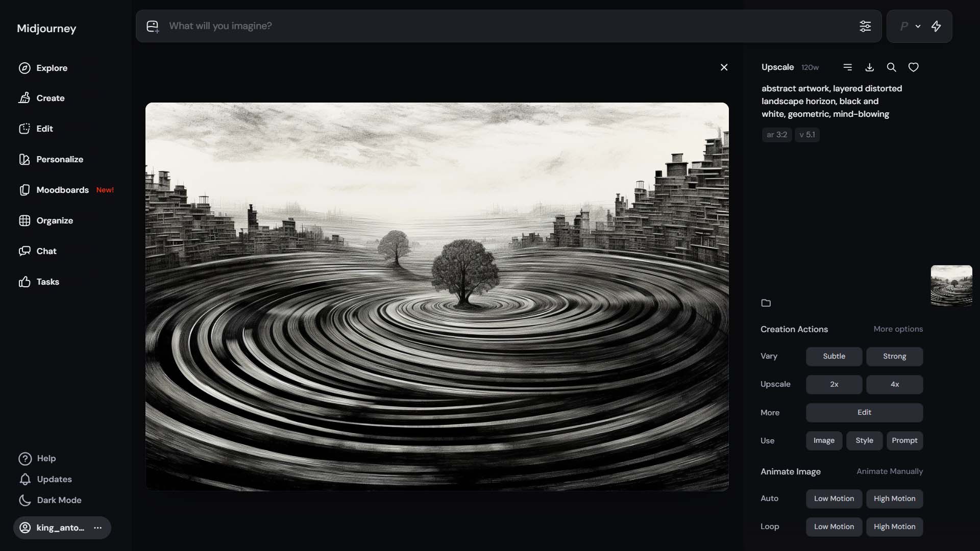The height and width of the screenshot is (551, 980).
Task: Search for similar images with magnifier icon
Action: [x=891, y=67]
